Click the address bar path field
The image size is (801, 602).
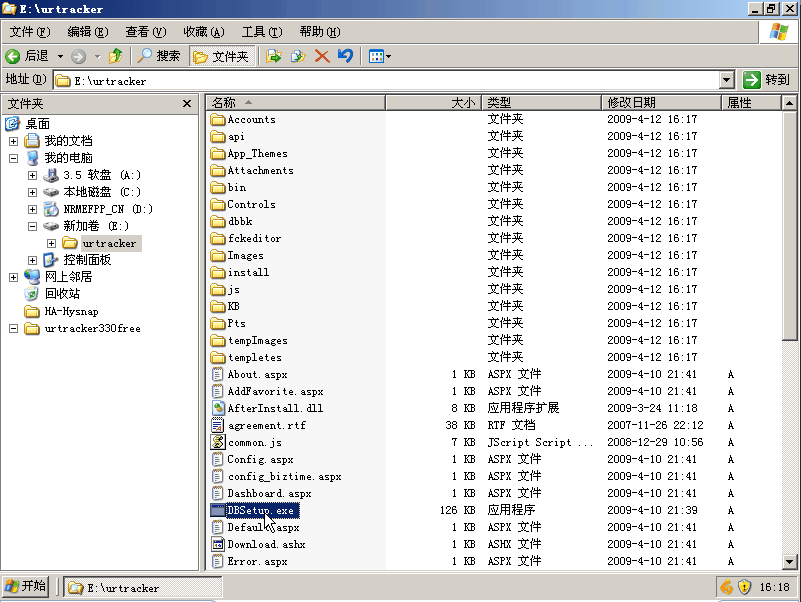pos(386,81)
